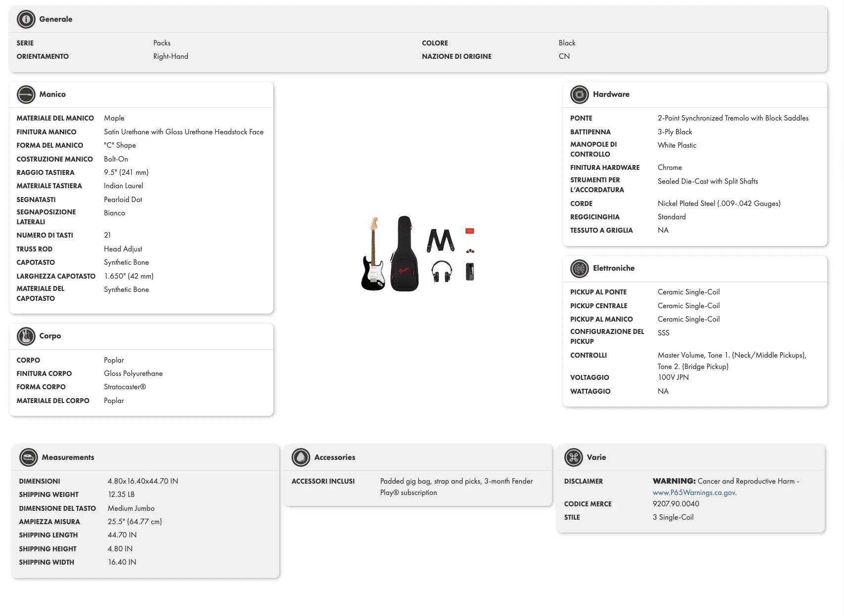This screenshot has height=616, width=844.
Task: Click the Generale info icon
Action: tap(26, 19)
